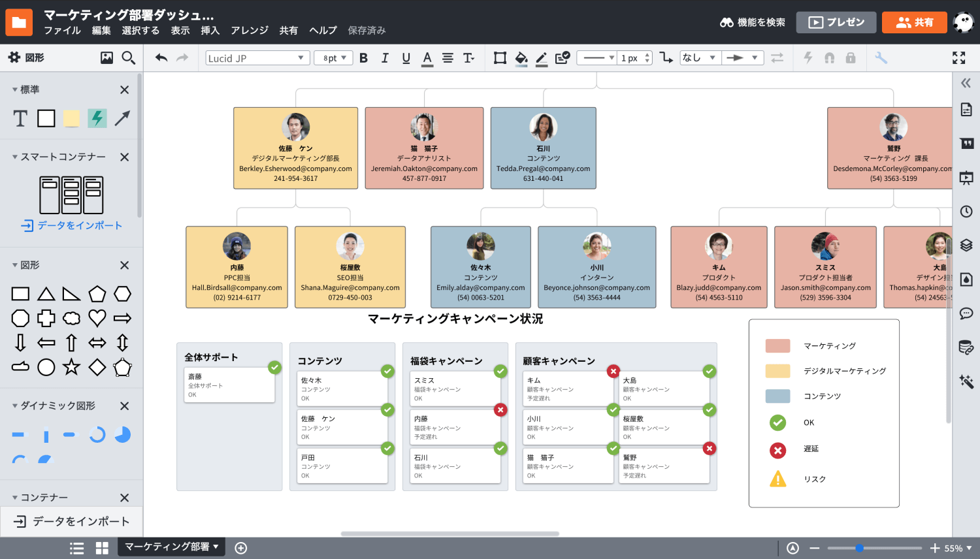The width and height of the screenshot is (980, 559).
Task: Click the 共有 share button
Action: [x=914, y=22]
